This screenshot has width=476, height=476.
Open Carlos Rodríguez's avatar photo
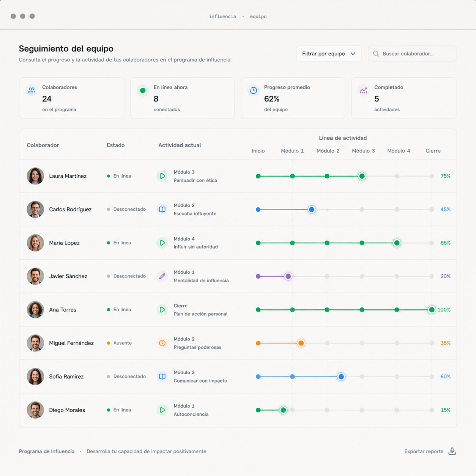point(35,209)
